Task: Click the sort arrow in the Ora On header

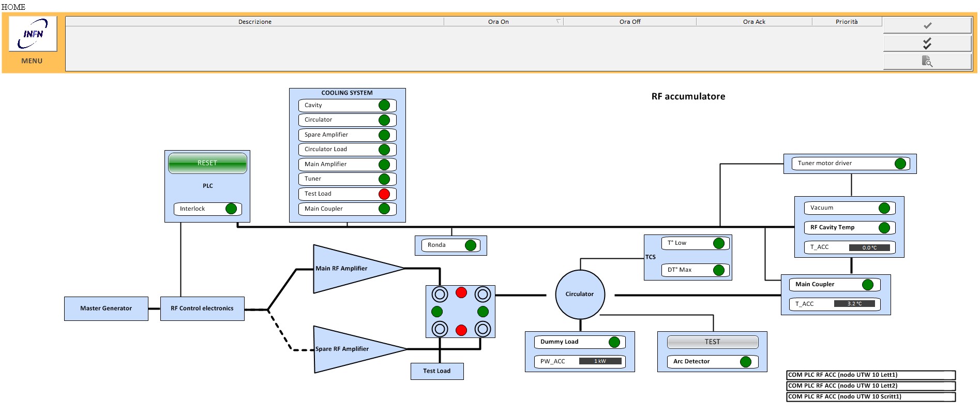Action: coord(558,21)
